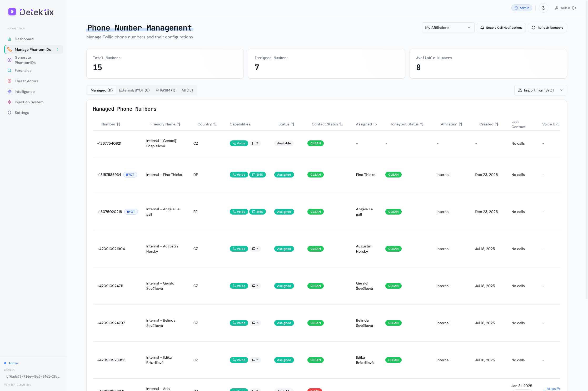Image resolution: width=588 pixels, height=391 pixels.
Task: Select Generate PhantomIDs in the sidebar
Action: [25, 60]
